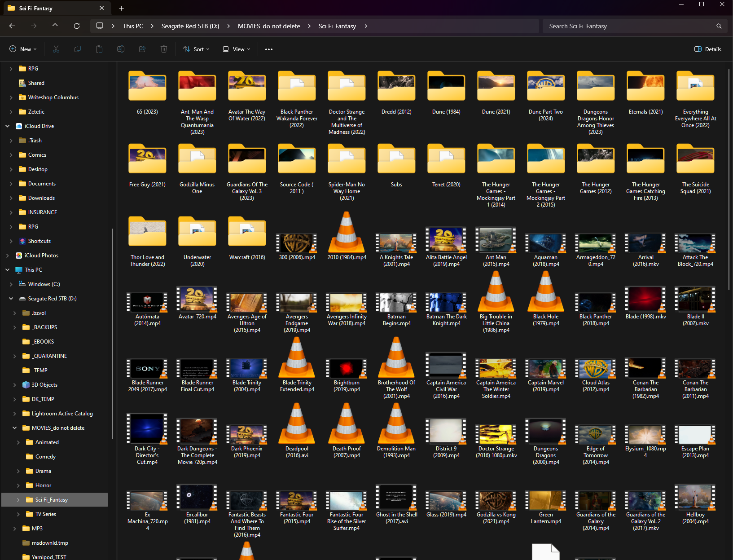Click the Share icon in toolbar
The height and width of the screenshot is (560, 733).
[x=142, y=49]
